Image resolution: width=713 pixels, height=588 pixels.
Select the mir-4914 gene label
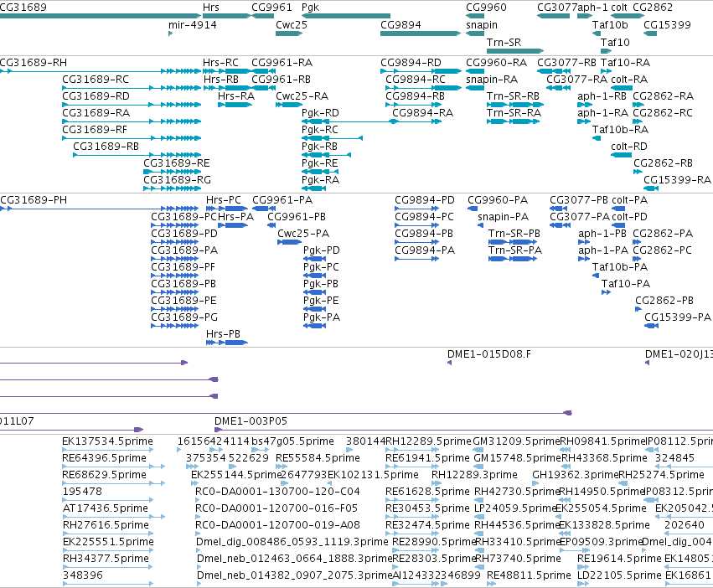[x=193, y=25]
